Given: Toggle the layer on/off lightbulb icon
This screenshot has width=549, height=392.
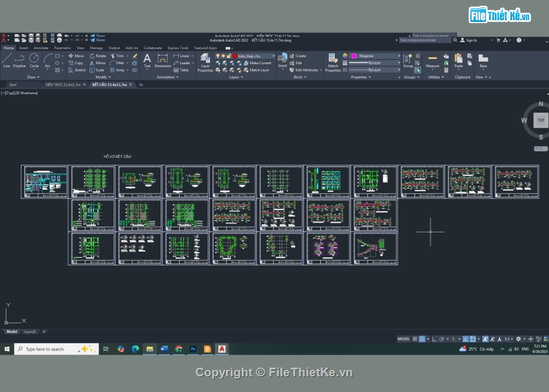Looking at the screenshot, I should pyautogui.click(x=218, y=56).
